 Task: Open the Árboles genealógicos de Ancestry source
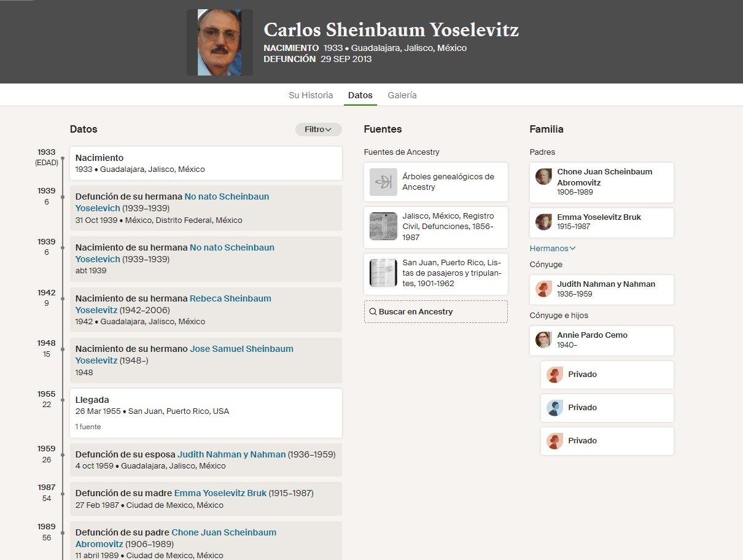(x=383, y=182)
